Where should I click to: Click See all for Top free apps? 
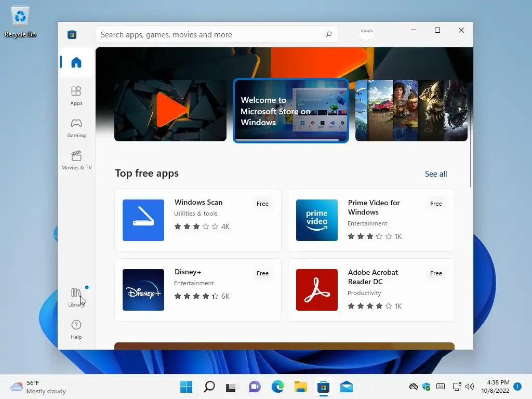[x=436, y=174]
